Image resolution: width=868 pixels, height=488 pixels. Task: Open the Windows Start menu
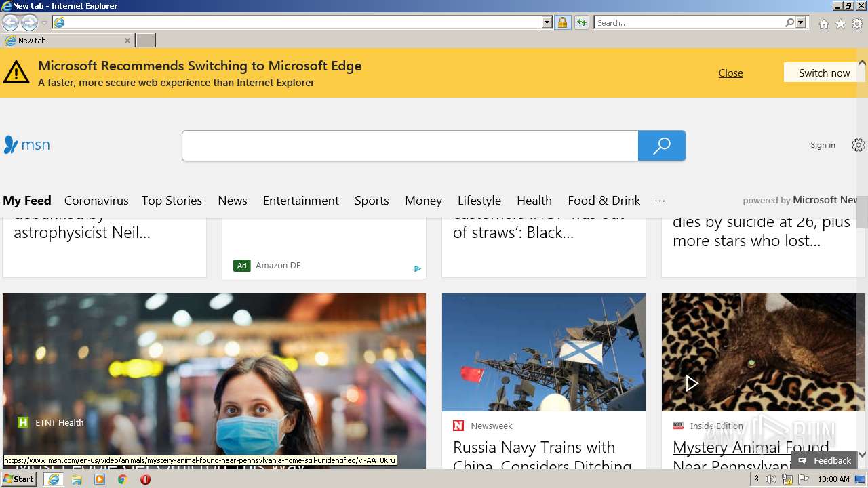click(x=19, y=479)
